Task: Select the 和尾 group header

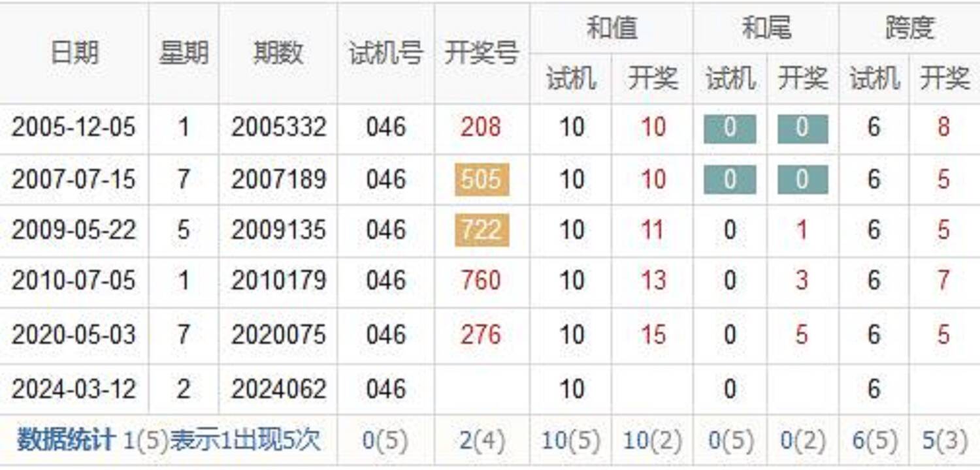Action: coord(766,28)
